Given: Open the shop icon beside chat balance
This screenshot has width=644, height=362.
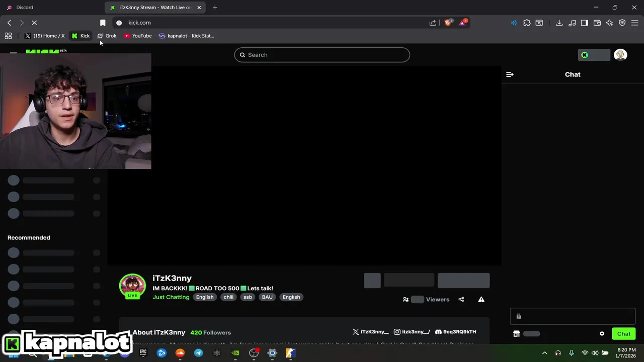Looking at the screenshot, I should (516, 334).
